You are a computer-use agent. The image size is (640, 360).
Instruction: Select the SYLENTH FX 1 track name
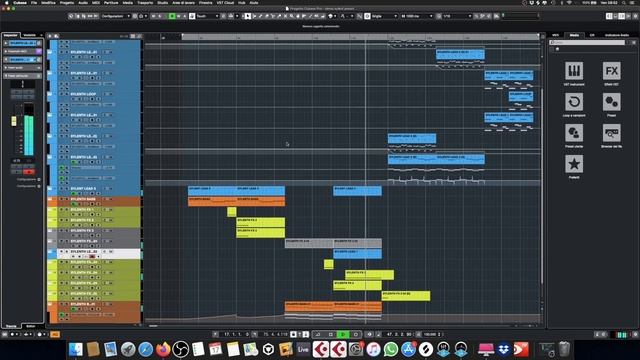(82, 210)
